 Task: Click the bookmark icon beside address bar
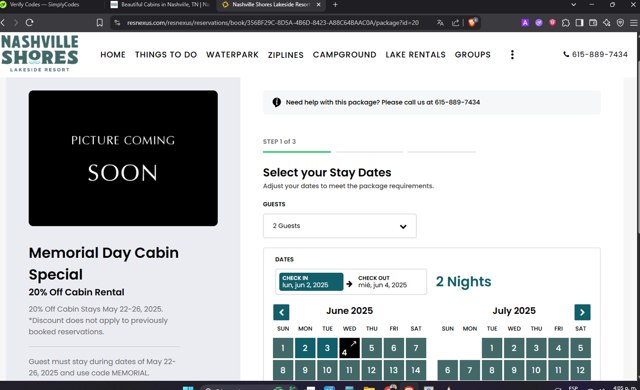click(100, 23)
